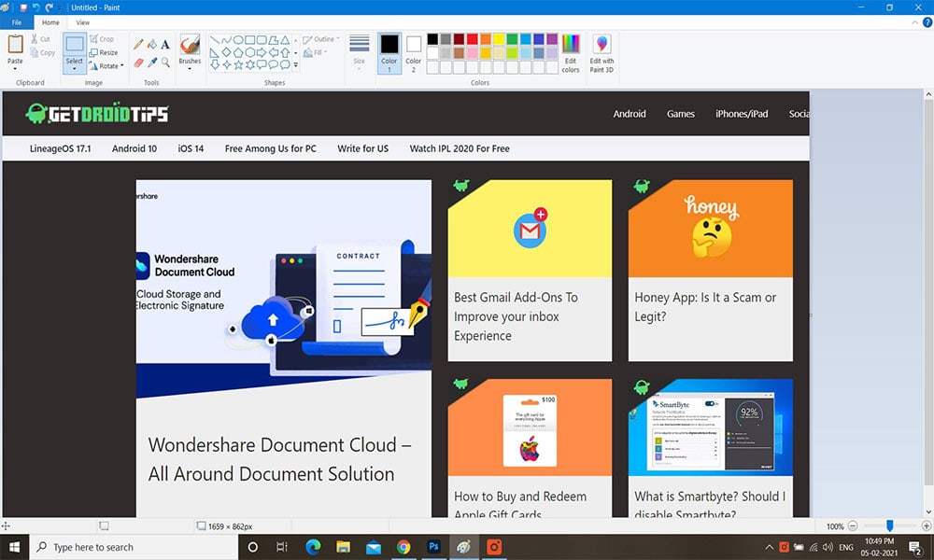Open the File menu
934x560 pixels.
click(x=17, y=22)
